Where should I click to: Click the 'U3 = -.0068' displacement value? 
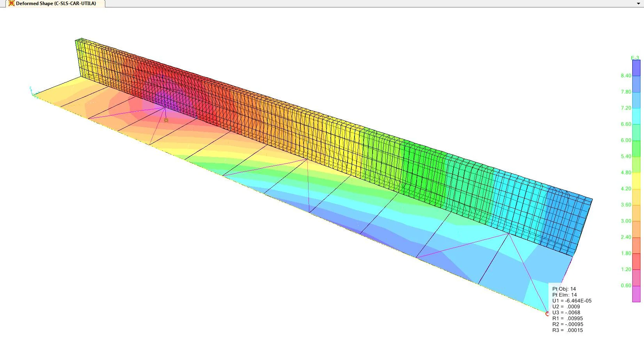tap(566, 312)
